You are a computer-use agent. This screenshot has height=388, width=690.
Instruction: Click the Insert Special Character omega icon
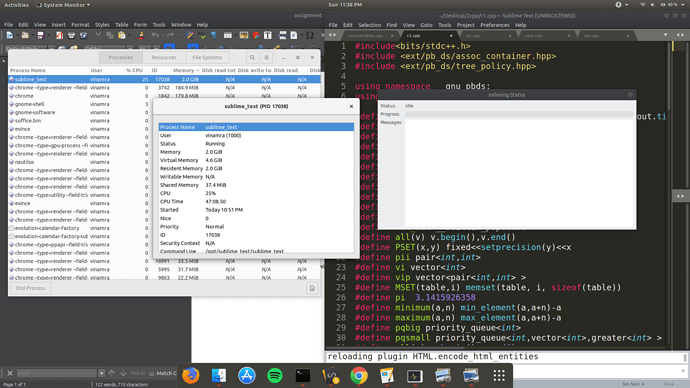coord(310,35)
